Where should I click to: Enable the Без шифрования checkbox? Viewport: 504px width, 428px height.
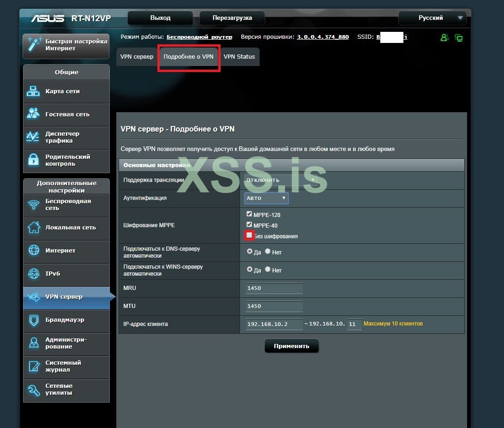click(249, 235)
